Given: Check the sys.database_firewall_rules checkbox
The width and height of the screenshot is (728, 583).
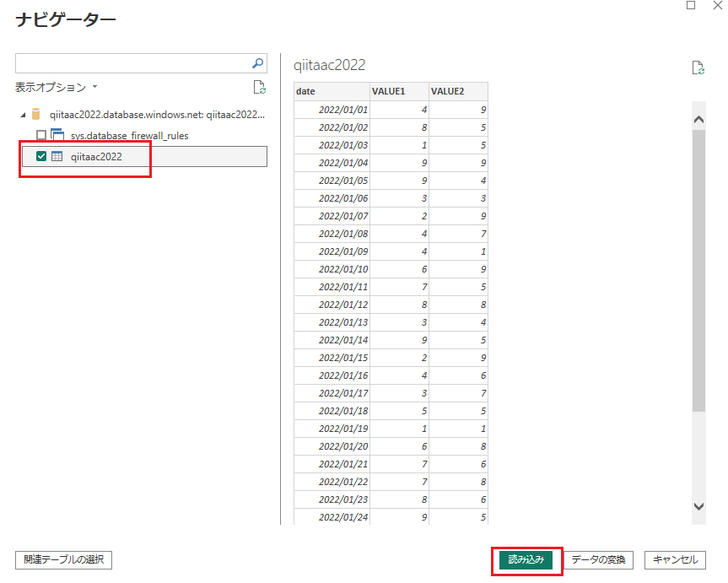Looking at the screenshot, I should [x=41, y=135].
